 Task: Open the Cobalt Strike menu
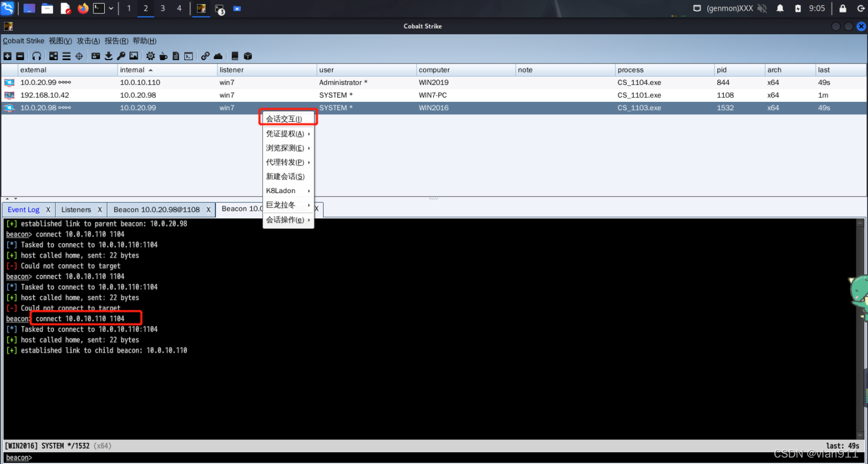tap(24, 41)
